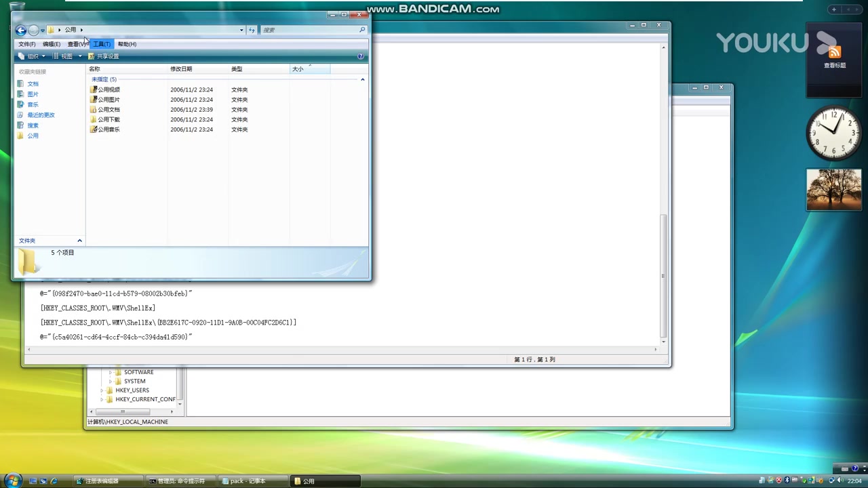Open the Bluetooth icon in the system tray

click(787, 480)
